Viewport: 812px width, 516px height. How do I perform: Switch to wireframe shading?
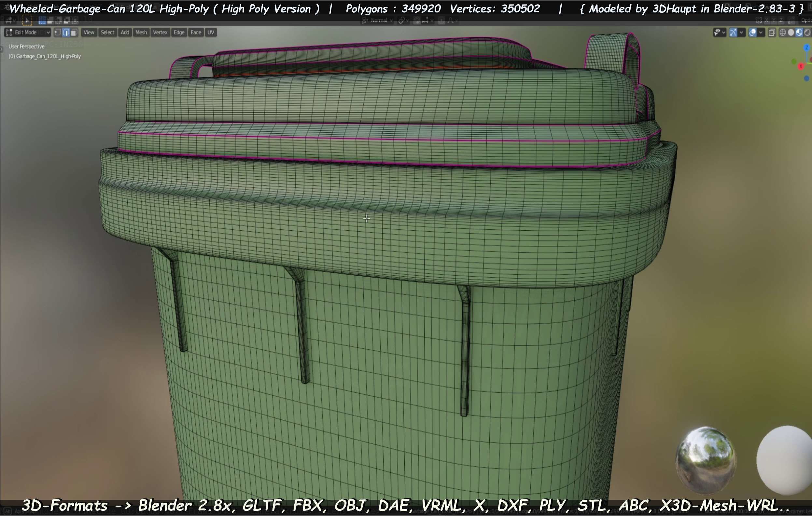[783, 32]
